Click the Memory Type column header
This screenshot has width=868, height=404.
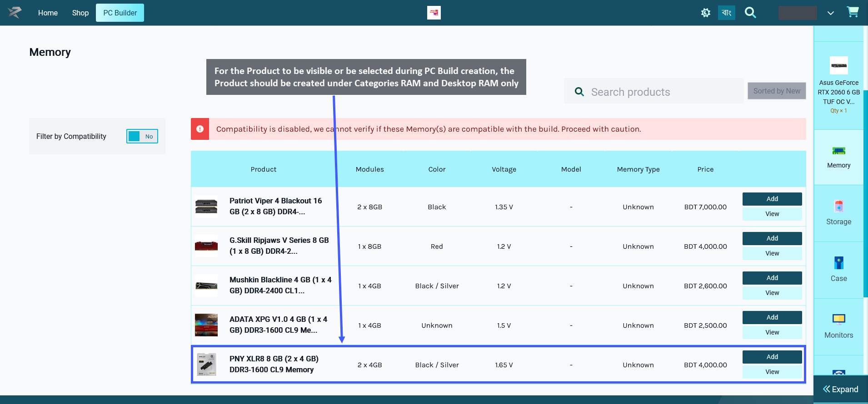click(638, 169)
